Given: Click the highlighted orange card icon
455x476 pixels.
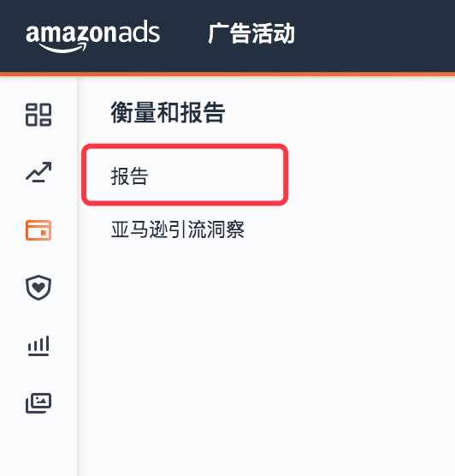Looking at the screenshot, I should tap(38, 230).
